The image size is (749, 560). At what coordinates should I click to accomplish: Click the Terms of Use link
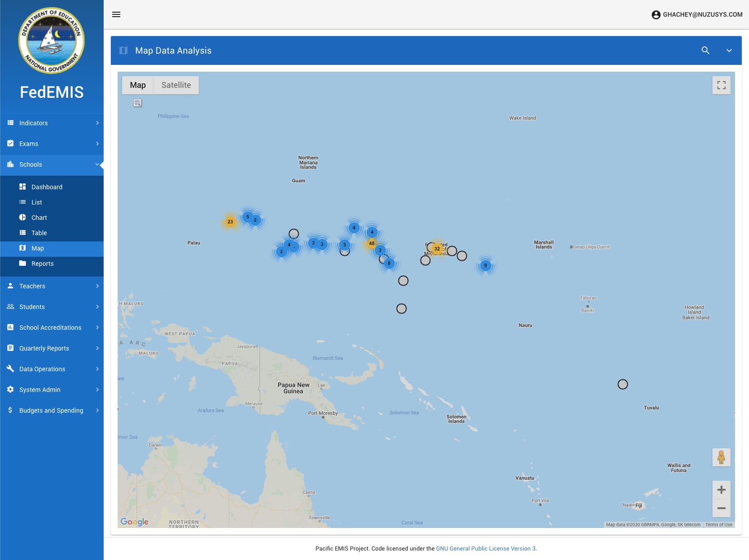coord(718,524)
